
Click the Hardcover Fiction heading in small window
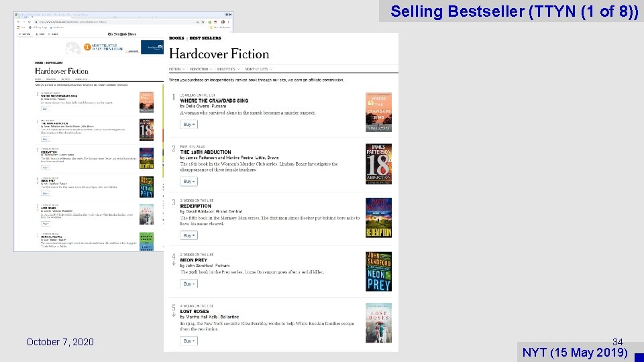click(x=62, y=71)
